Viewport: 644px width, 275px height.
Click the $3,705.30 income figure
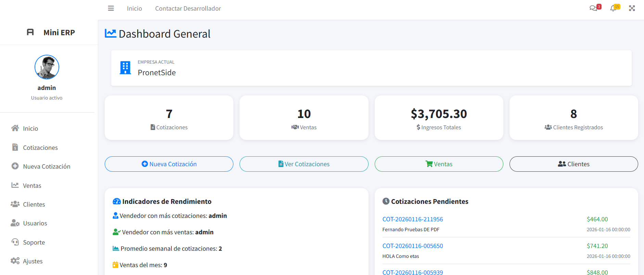(439, 114)
